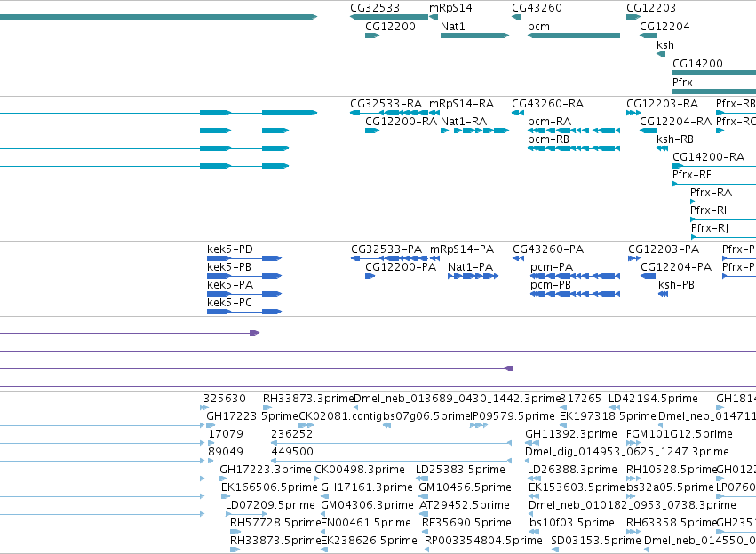Viewport: 756px width, 554px height.
Task: Select the FGM101G12.5prime EST label
Action: point(680,434)
